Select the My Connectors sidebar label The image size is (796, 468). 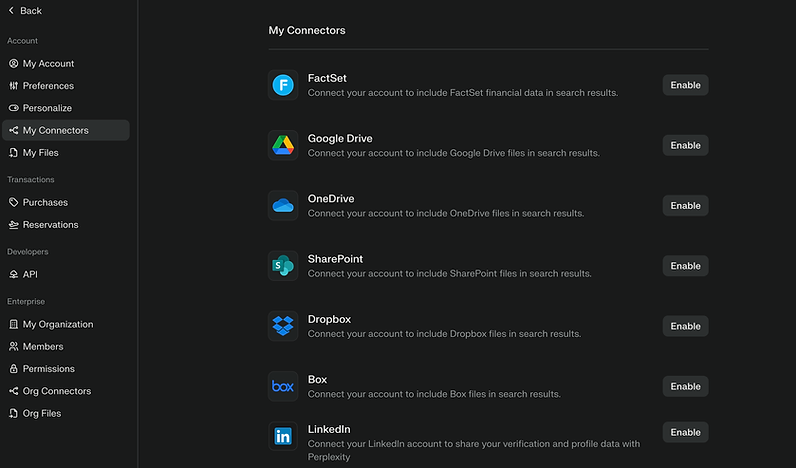coord(55,130)
